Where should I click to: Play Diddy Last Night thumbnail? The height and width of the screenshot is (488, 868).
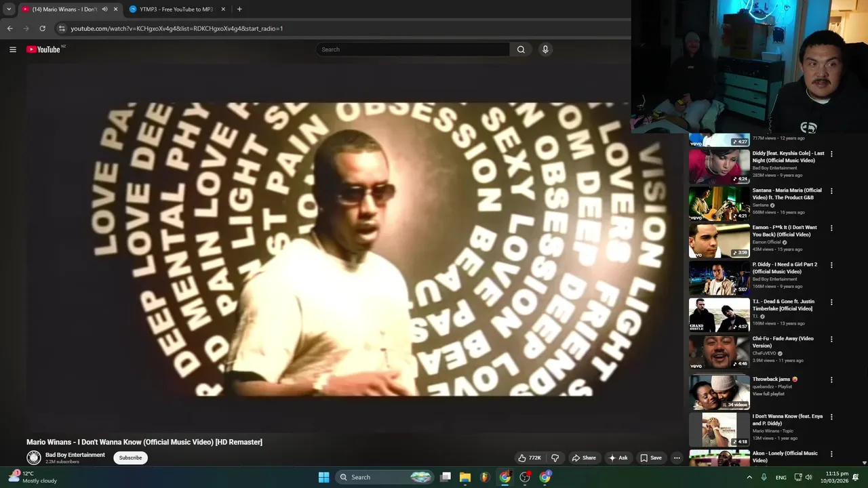719,167
